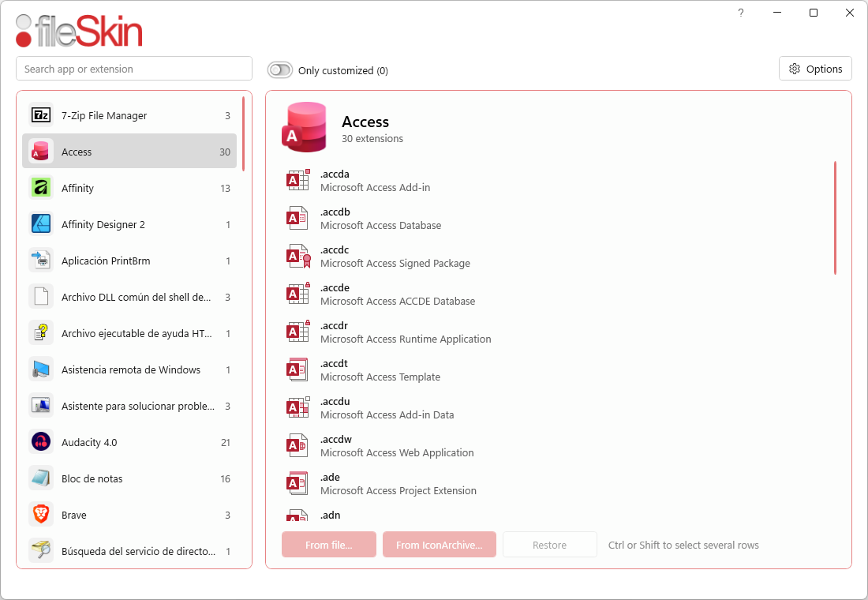Click the .accde locked database icon
The height and width of the screenshot is (600, 868).
coord(297,294)
